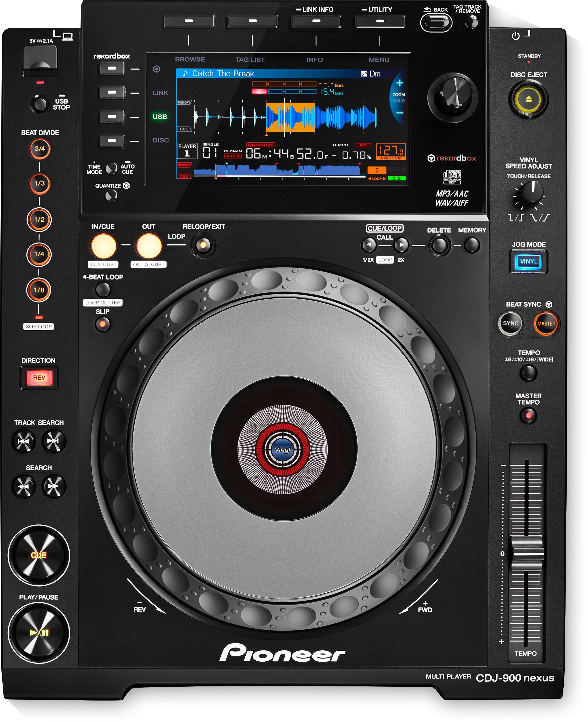
Task: Toggle the QUANTIZE button
Action: [111, 196]
